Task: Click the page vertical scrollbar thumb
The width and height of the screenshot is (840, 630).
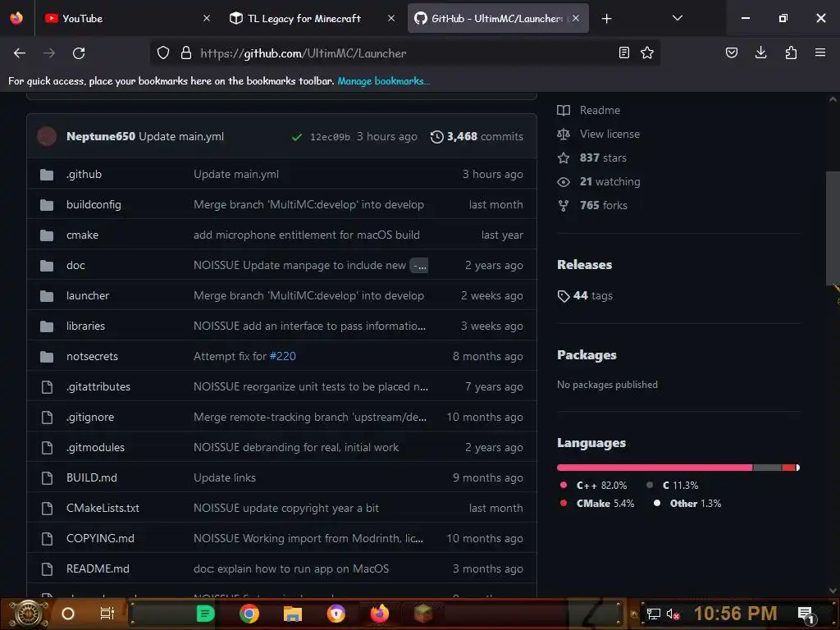Action: tap(833, 228)
